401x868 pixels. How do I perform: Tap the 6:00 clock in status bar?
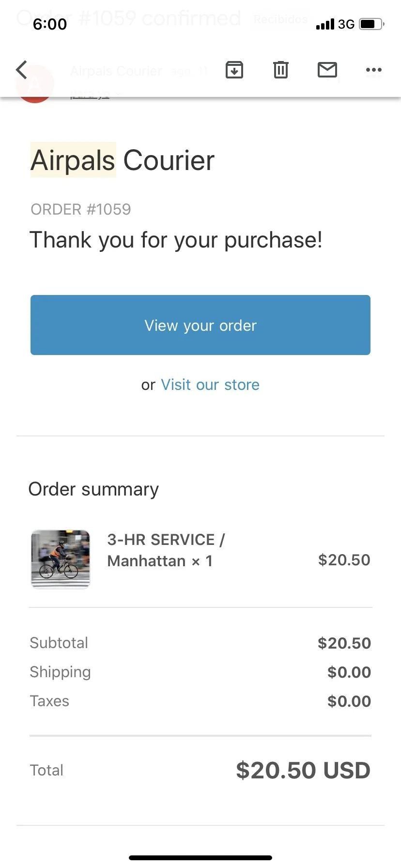tap(50, 24)
